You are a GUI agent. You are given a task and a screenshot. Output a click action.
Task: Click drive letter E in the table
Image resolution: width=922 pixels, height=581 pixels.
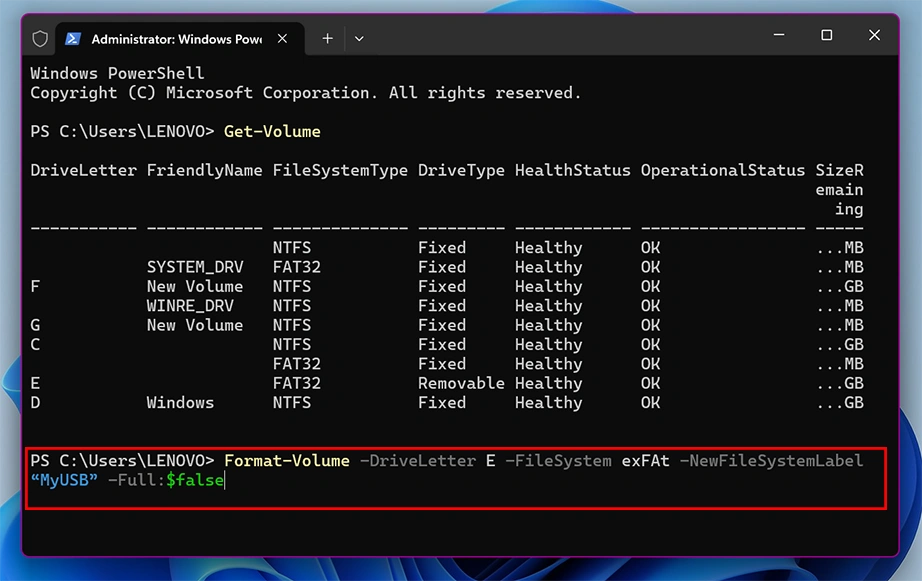[35, 383]
